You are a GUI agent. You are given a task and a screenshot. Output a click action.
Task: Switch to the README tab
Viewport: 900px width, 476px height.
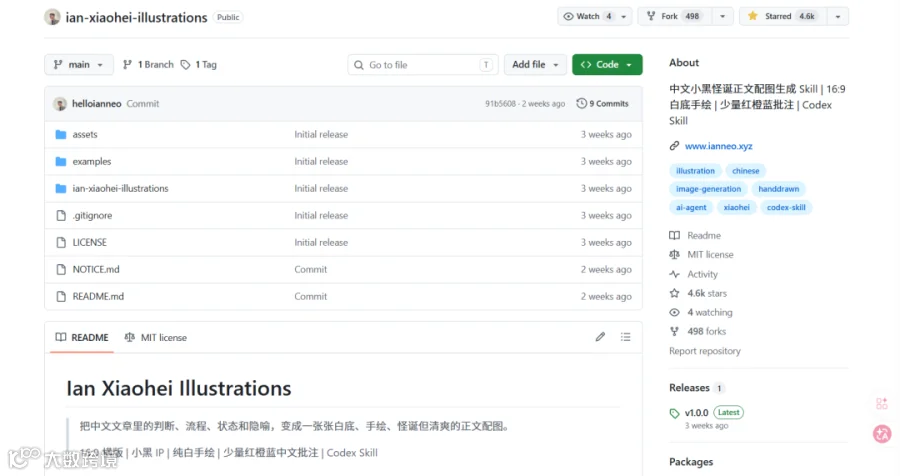82,338
